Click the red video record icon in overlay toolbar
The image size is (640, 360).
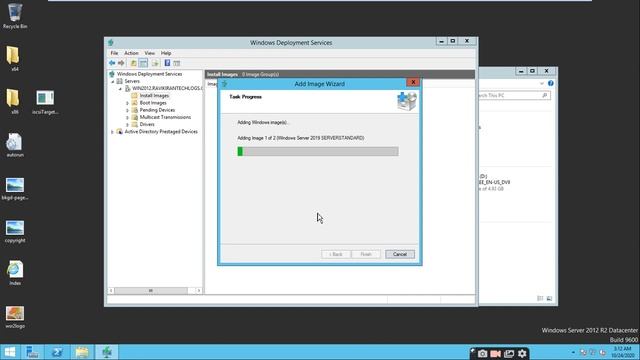coord(496,353)
